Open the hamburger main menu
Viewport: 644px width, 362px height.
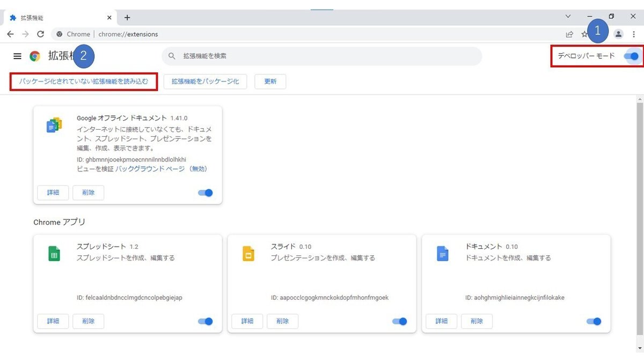pyautogui.click(x=17, y=56)
